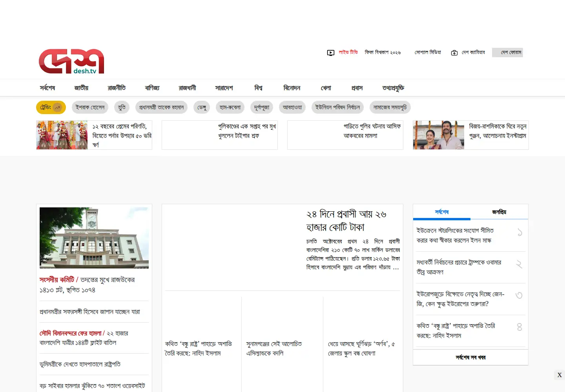Image resolution: width=565 pixels, height=392 pixels.
Task: Click the দেশ ক্যারিয়ার upload icon
Action: pyautogui.click(x=454, y=53)
